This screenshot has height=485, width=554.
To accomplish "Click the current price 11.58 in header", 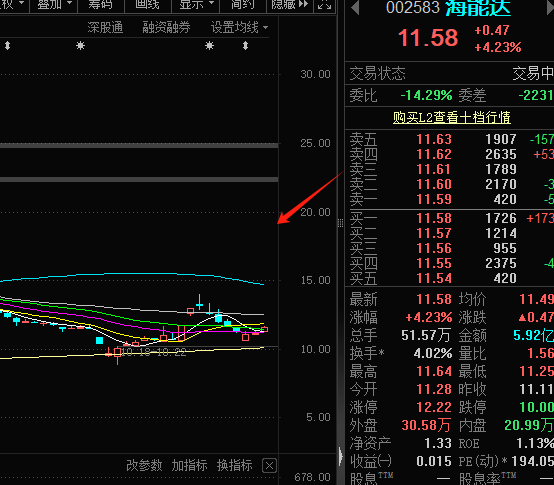I will pos(428,38).
